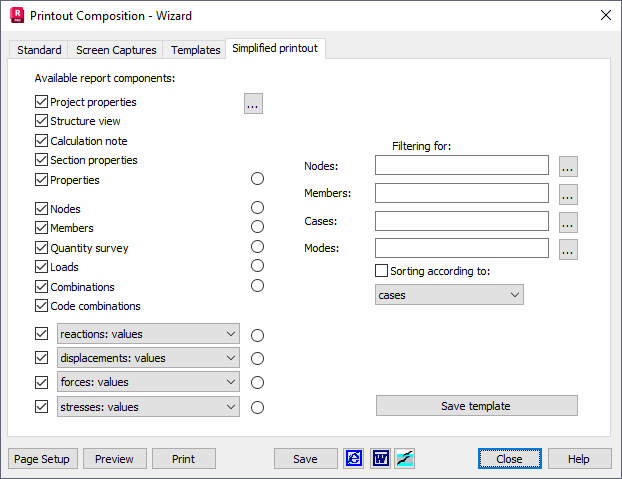Click the Nodes filter input field

(x=462, y=166)
